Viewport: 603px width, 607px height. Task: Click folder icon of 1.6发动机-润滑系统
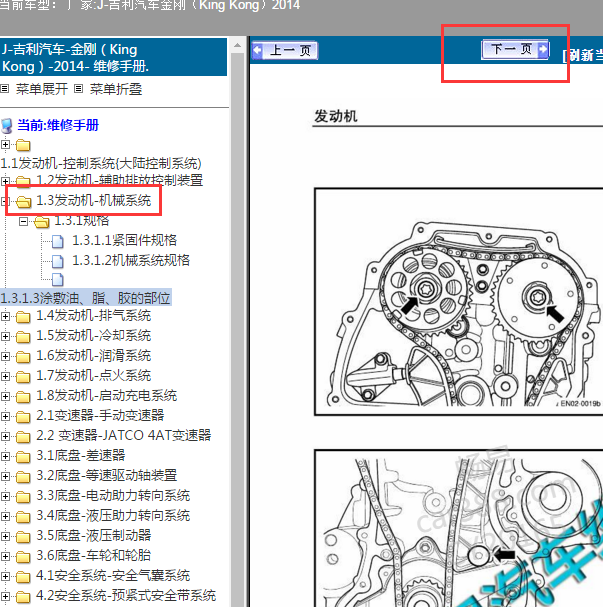tap(23, 357)
